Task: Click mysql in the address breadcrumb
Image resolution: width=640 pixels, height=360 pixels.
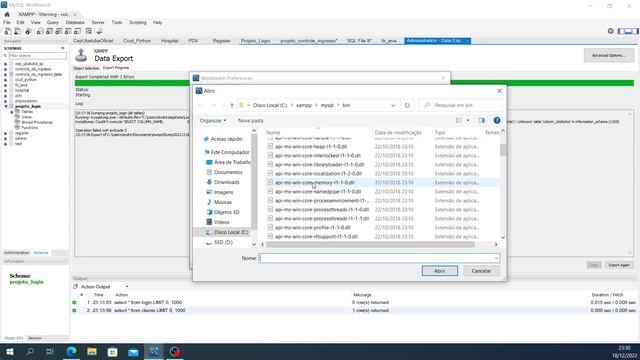Action: tap(327, 105)
